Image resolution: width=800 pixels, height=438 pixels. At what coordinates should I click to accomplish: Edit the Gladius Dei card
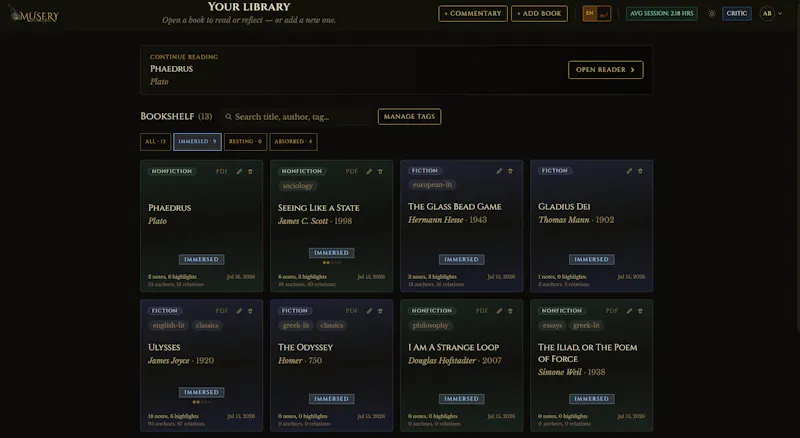tap(630, 171)
